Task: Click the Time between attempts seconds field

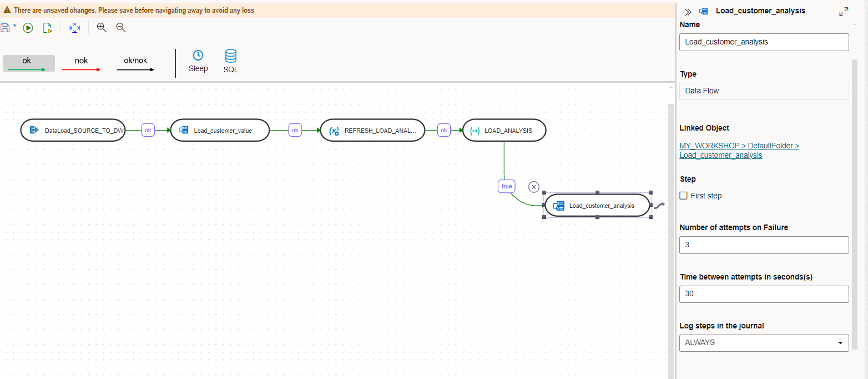Action: (x=764, y=294)
